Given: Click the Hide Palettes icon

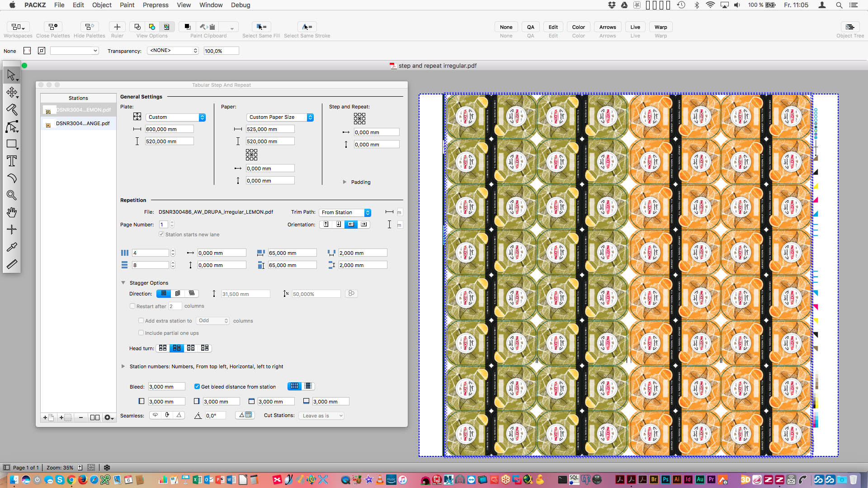Looking at the screenshot, I should 89,27.
